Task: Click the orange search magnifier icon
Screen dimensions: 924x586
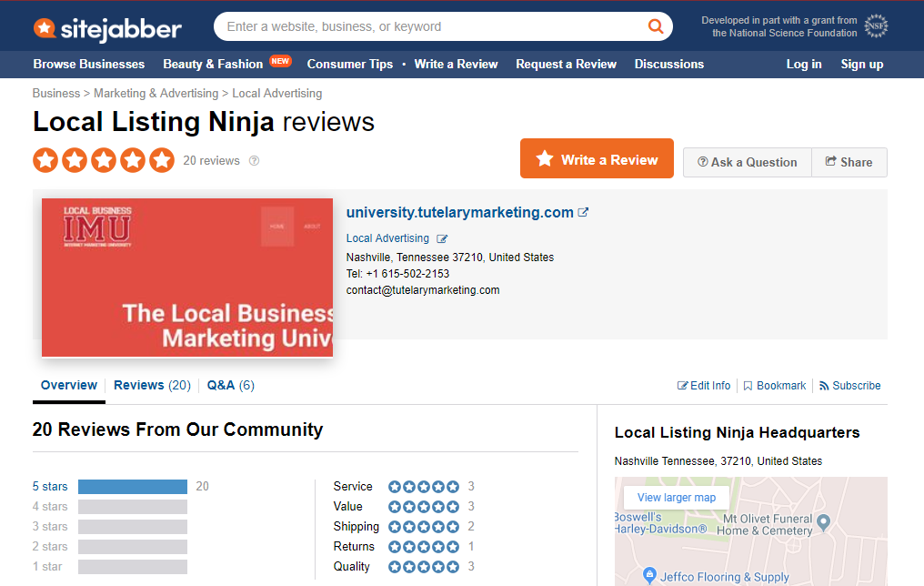Action: coord(656,26)
